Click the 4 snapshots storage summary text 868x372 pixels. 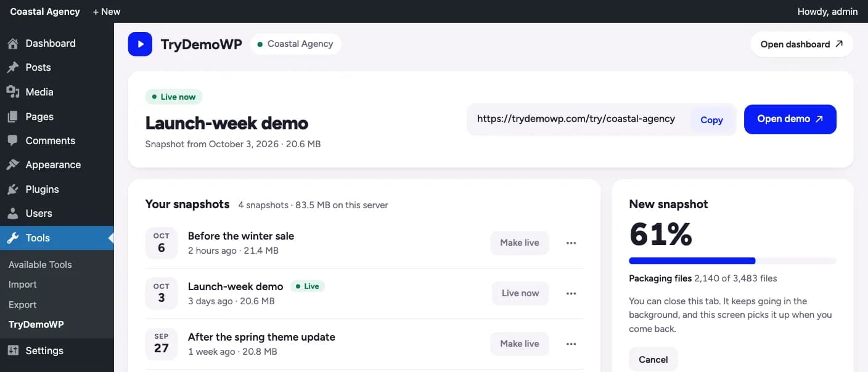tap(313, 205)
